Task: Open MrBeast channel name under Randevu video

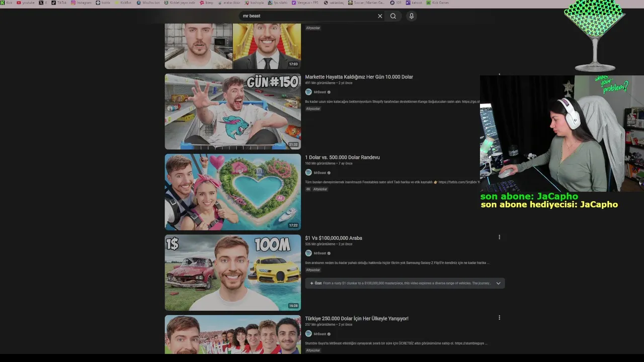Action: click(x=320, y=172)
